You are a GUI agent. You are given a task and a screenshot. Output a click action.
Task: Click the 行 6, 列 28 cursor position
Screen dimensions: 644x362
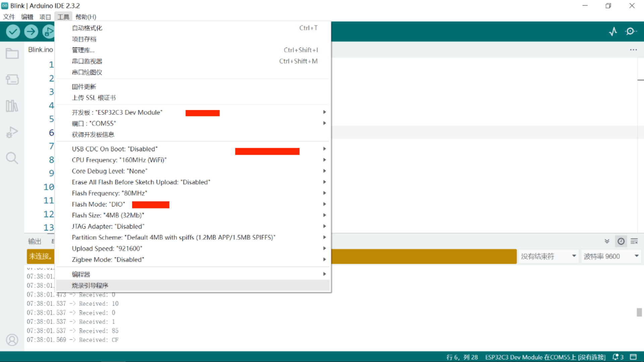[462, 357]
